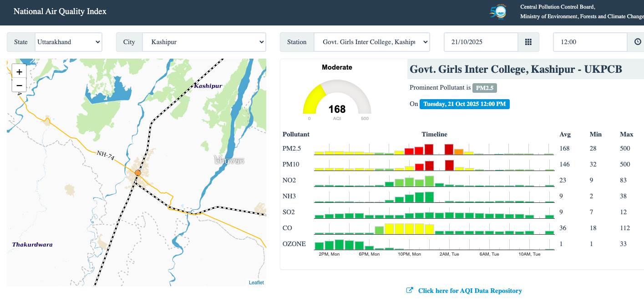Click the orange station marker on map
644x302 pixels.
point(137,173)
